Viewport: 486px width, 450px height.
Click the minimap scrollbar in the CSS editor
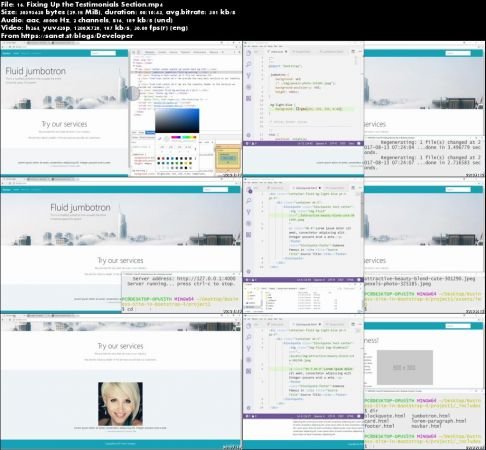[x=356, y=61]
